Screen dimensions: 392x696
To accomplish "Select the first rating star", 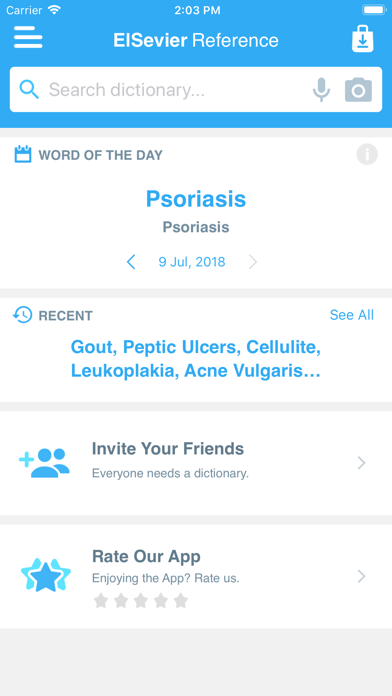I will [x=101, y=601].
